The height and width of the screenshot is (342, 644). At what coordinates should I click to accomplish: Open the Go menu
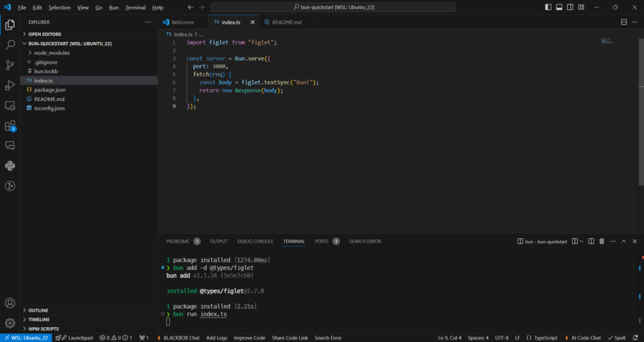99,8
